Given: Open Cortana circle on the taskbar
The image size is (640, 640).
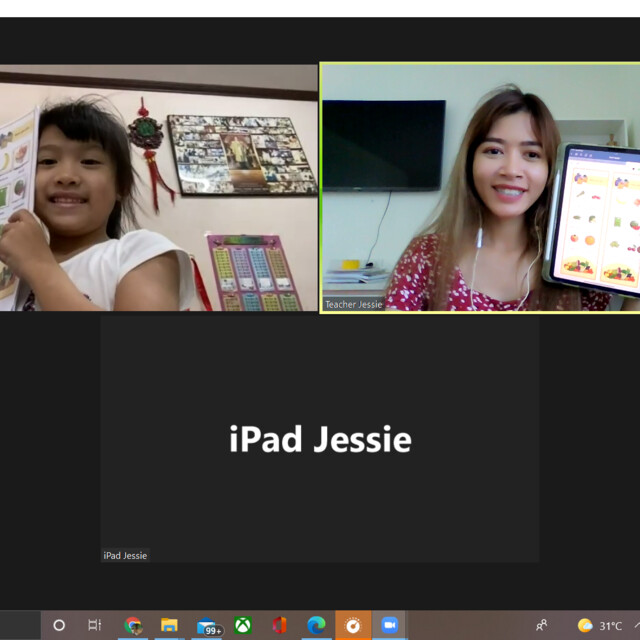Looking at the screenshot, I should 59,625.
